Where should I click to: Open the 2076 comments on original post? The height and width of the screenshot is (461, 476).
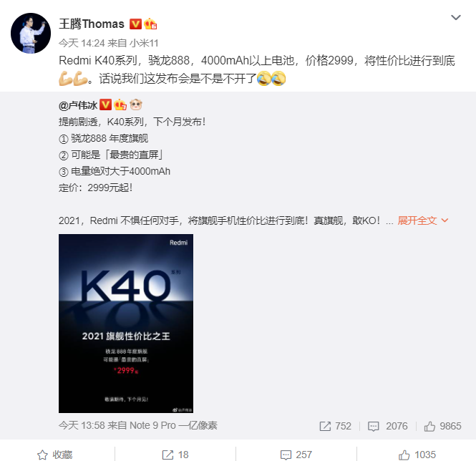click(388, 427)
